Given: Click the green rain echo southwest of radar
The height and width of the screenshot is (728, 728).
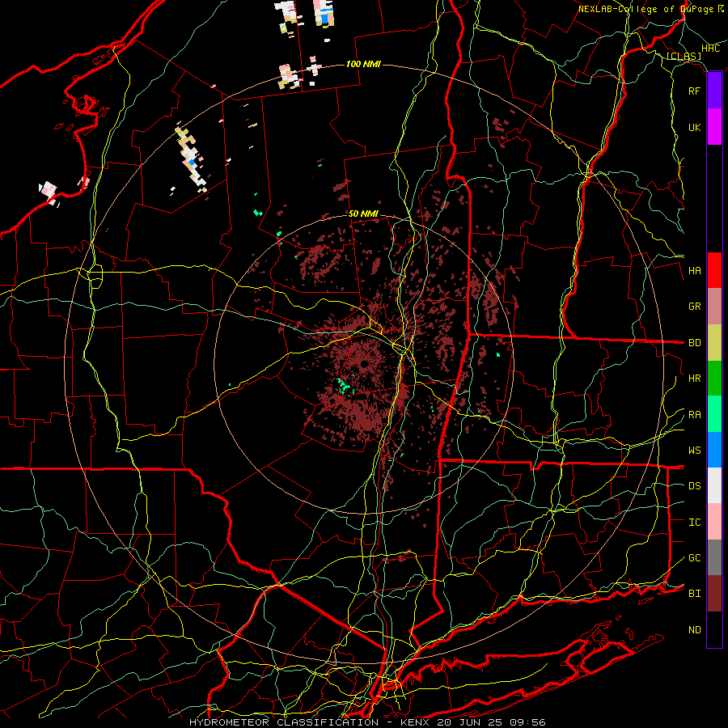Looking at the screenshot, I should pos(345,387).
